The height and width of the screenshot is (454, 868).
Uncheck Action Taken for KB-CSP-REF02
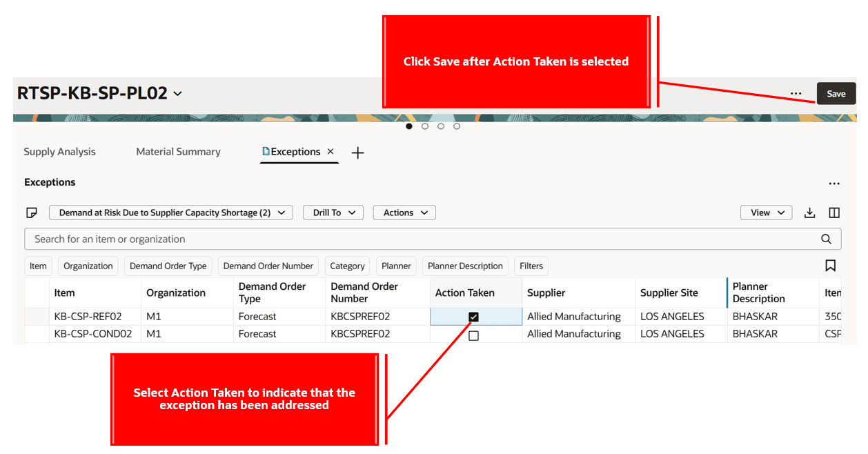point(473,316)
